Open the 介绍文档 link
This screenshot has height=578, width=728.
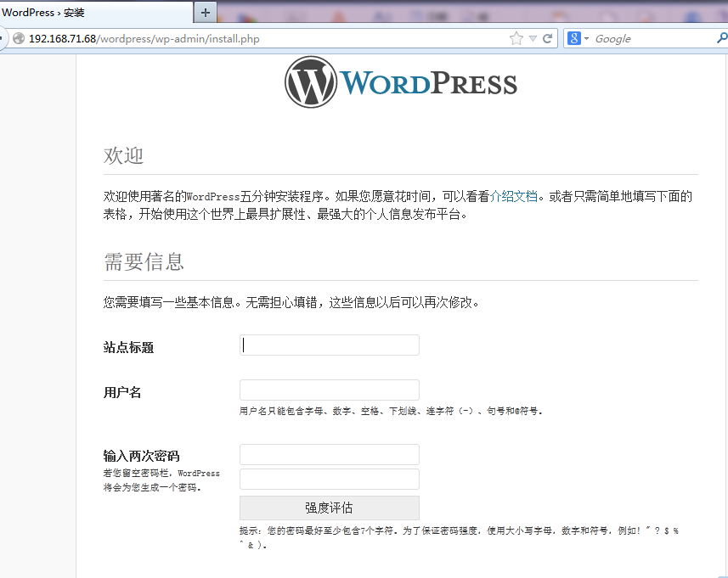[513, 196]
